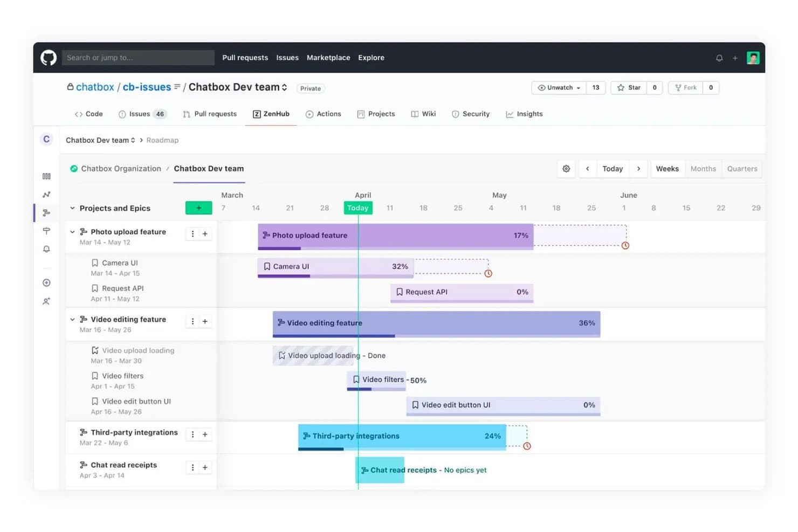
Task: Click the green Today marker on the timeline
Action: (x=358, y=208)
